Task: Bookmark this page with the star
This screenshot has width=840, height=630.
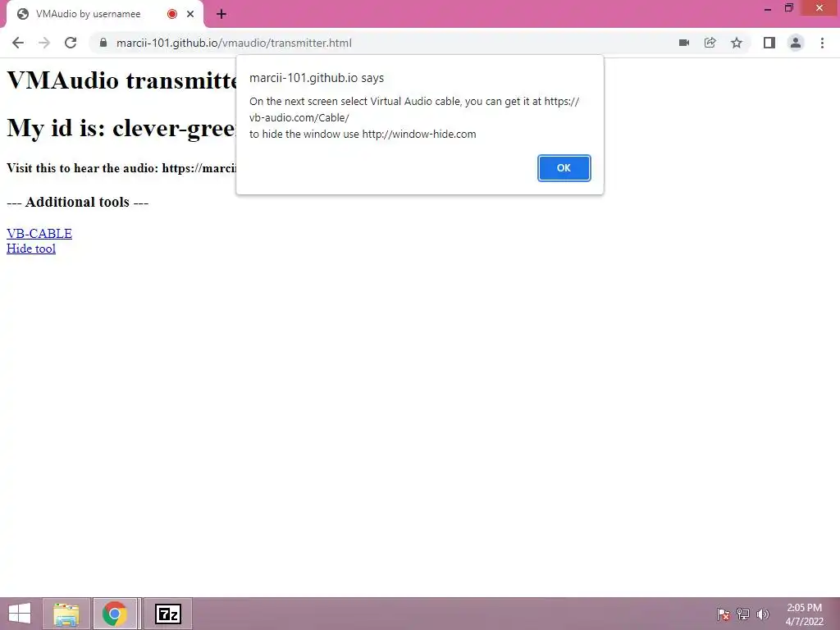Action: [x=737, y=43]
